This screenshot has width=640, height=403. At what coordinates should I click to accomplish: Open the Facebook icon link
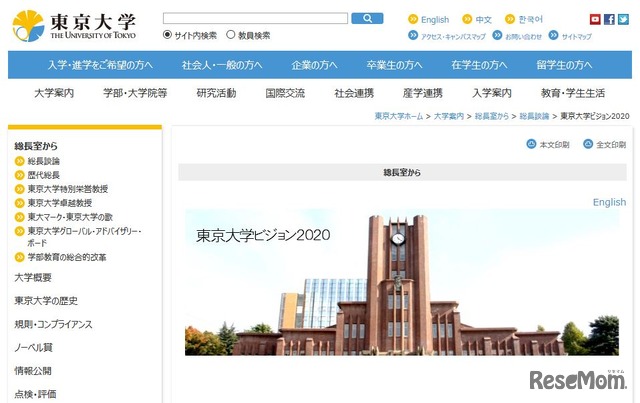(609, 19)
